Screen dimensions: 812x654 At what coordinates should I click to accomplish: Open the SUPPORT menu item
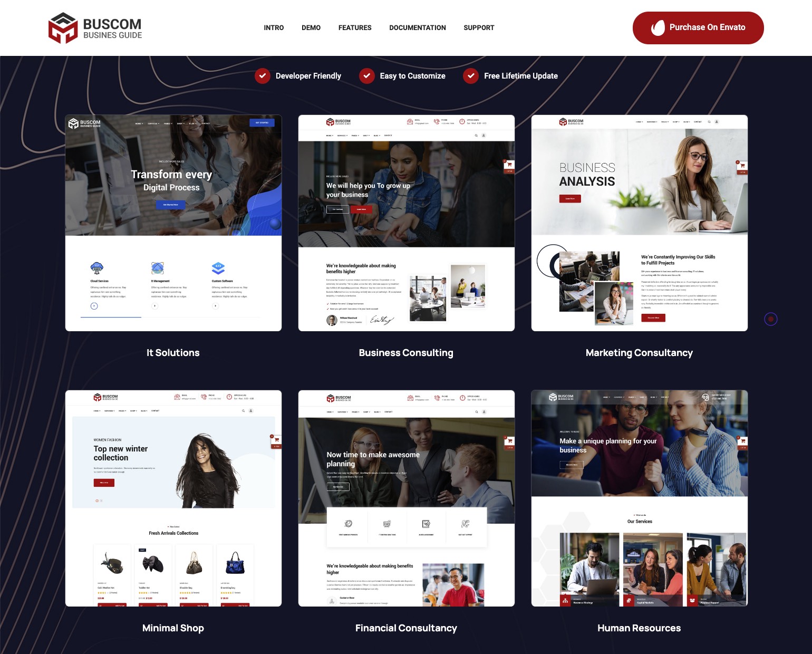click(479, 28)
